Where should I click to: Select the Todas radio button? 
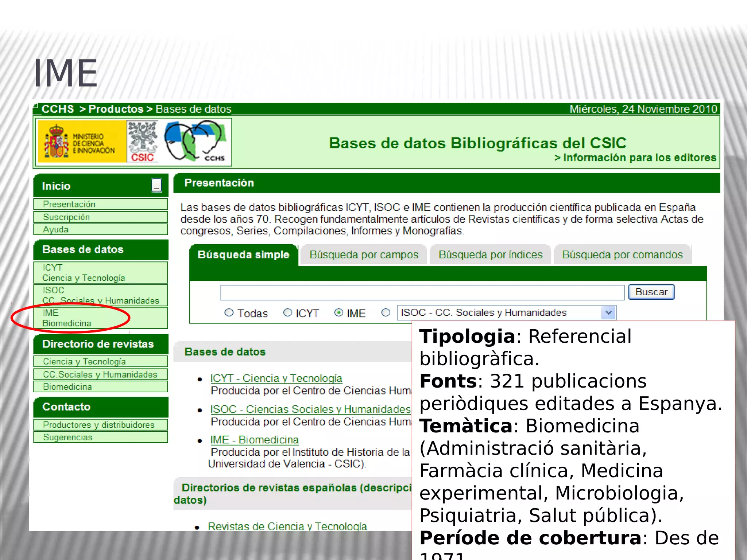point(229,312)
